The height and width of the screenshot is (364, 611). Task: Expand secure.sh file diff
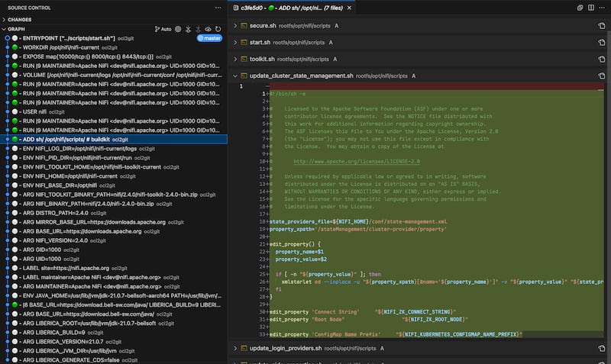point(235,26)
